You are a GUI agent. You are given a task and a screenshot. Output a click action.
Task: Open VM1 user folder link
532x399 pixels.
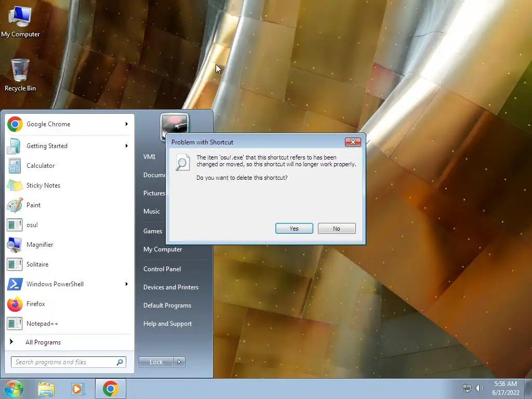click(x=149, y=157)
